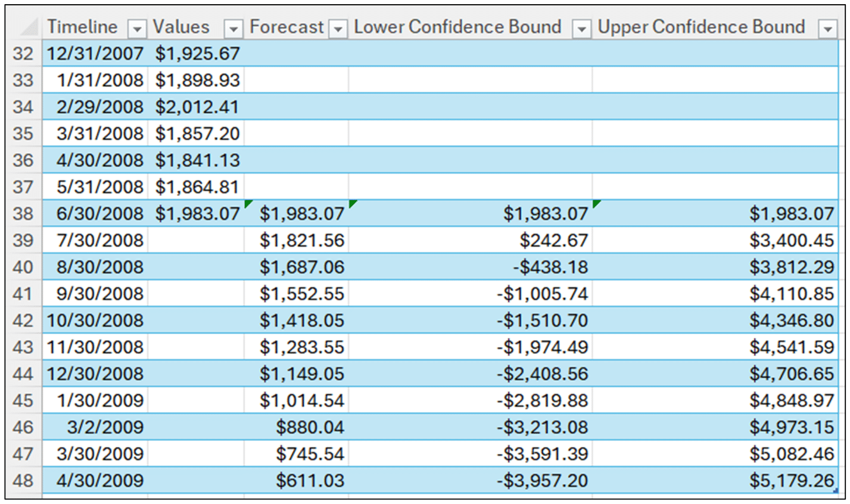Click the cell containing $1,925.67
Viewport: 850px width, 504px height.
click(x=197, y=53)
